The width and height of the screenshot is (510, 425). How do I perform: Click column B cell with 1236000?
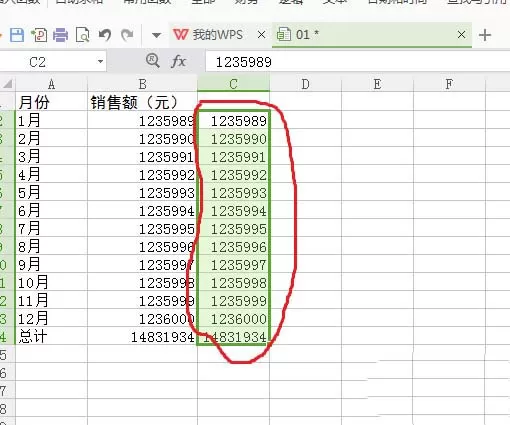(x=142, y=318)
